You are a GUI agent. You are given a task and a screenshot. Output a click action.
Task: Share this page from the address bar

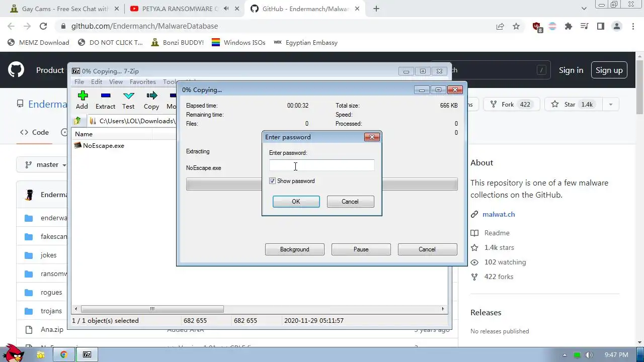pyautogui.click(x=500, y=26)
